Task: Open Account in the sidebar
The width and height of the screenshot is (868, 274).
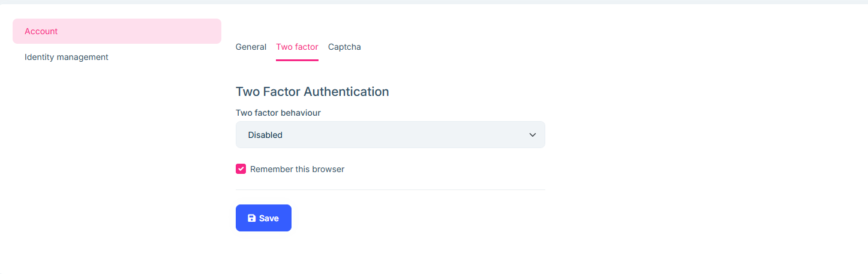Action: coord(41,31)
